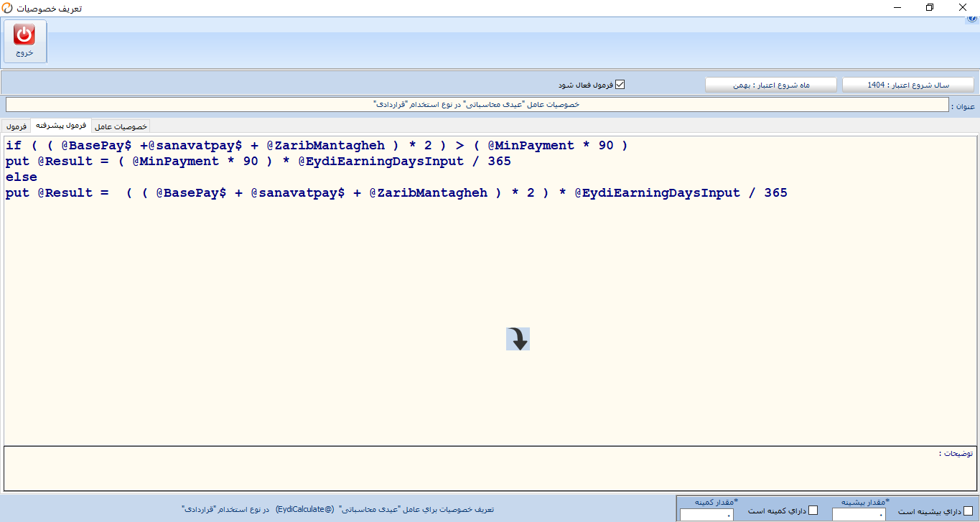Click the 'put @Result = ( @MinPayment * 90 )' line
The image size is (980, 522).
(x=258, y=162)
